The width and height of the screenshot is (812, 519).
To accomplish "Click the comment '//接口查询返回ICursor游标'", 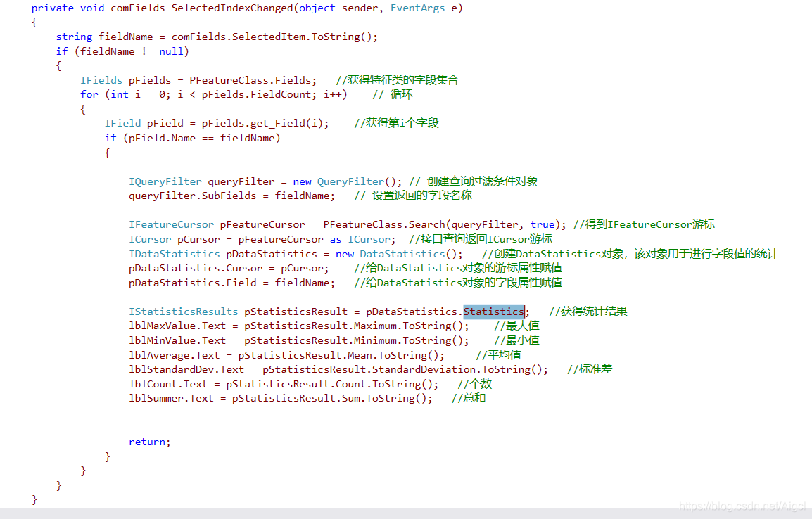I will (481, 239).
